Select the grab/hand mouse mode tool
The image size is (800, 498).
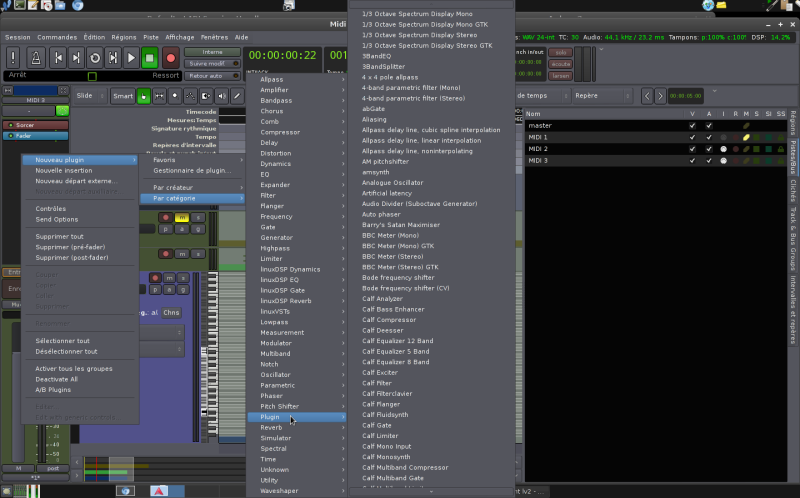point(144,96)
